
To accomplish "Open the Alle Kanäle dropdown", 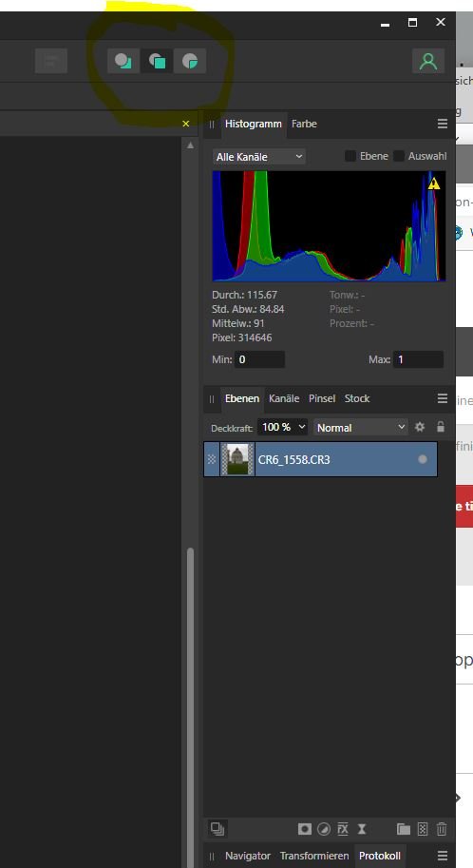I will pyautogui.click(x=259, y=157).
